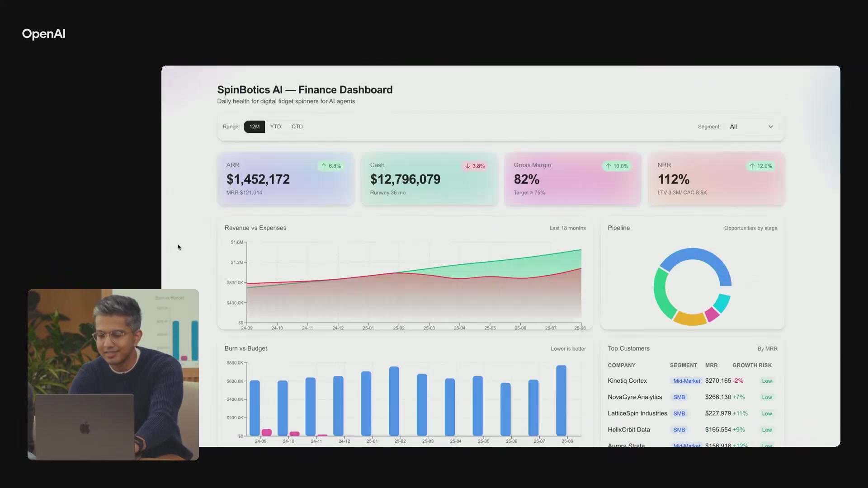Screen dimensions: 868x488
Task: Switch the range to YTD
Action: point(275,127)
